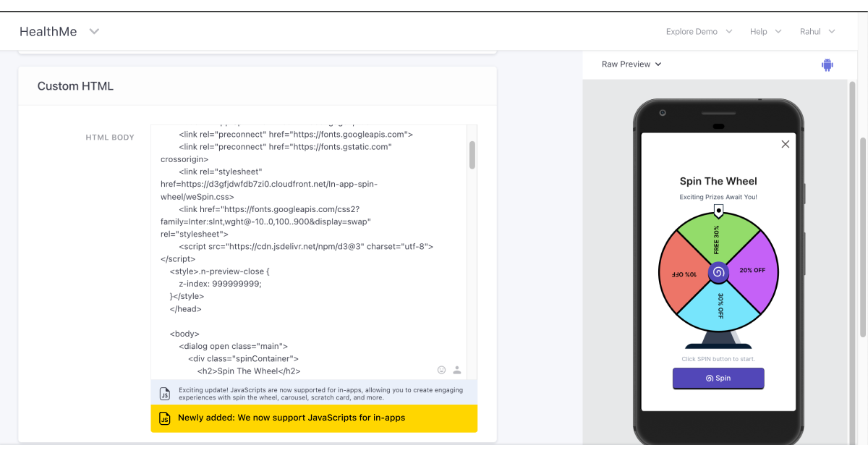
Task: Click the Custom HTML section header
Action: (x=75, y=85)
